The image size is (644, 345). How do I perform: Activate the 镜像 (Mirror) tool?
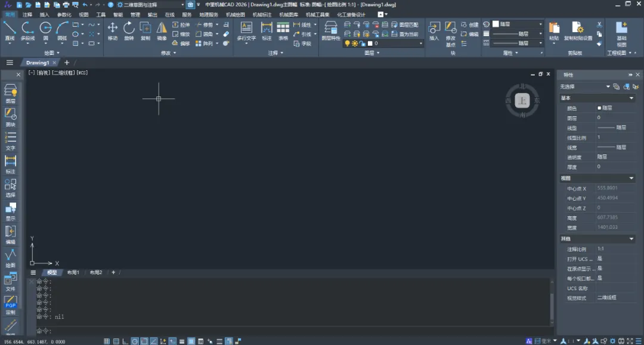[162, 31]
